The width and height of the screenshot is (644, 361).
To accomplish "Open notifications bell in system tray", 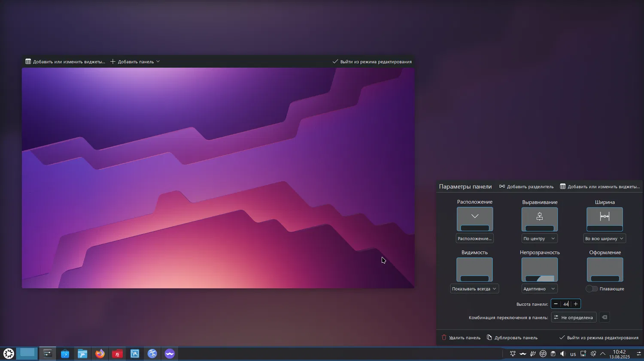I will click(x=513, y=354).
